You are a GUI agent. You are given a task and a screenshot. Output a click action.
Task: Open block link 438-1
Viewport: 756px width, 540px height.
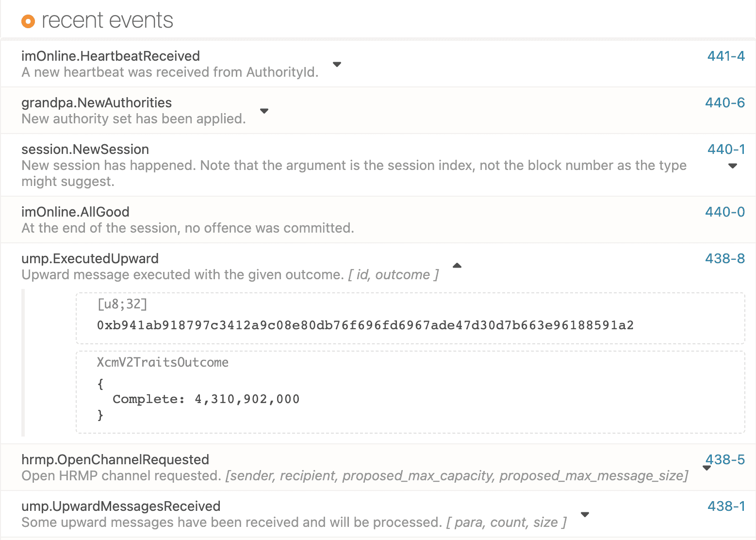[x=725, y=506]
